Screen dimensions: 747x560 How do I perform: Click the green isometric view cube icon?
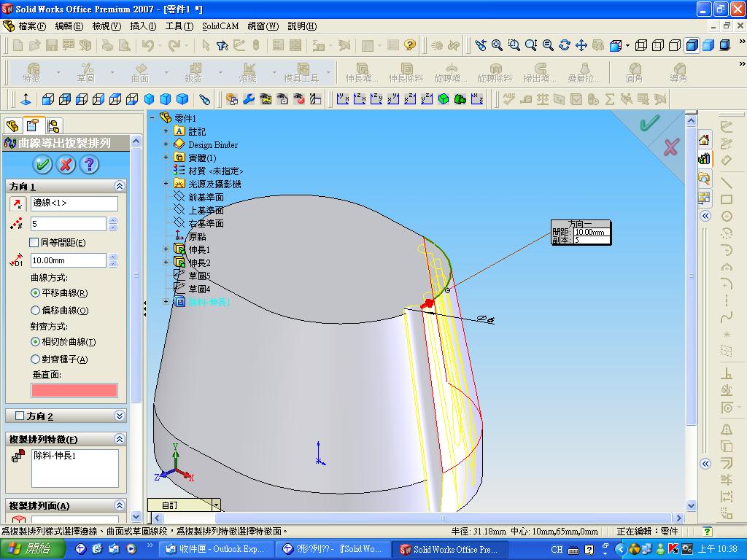coord(444,99)
